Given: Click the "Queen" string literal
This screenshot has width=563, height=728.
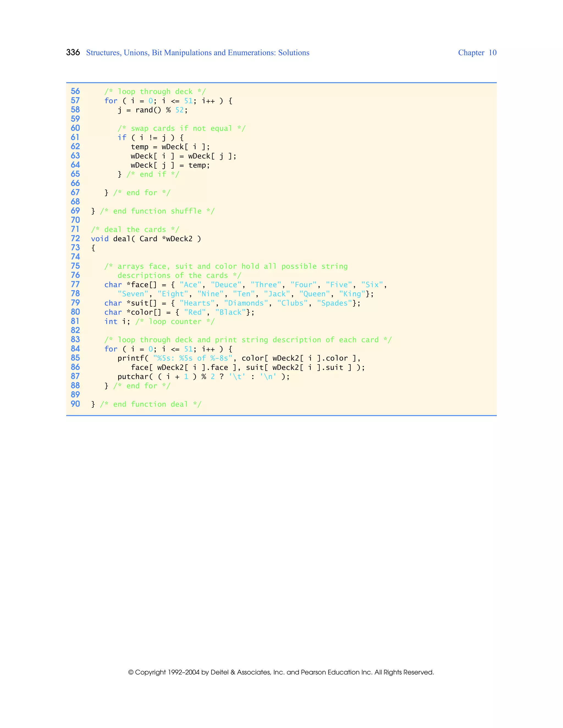Looking at the screenshot, I should [x=314, y=294].
